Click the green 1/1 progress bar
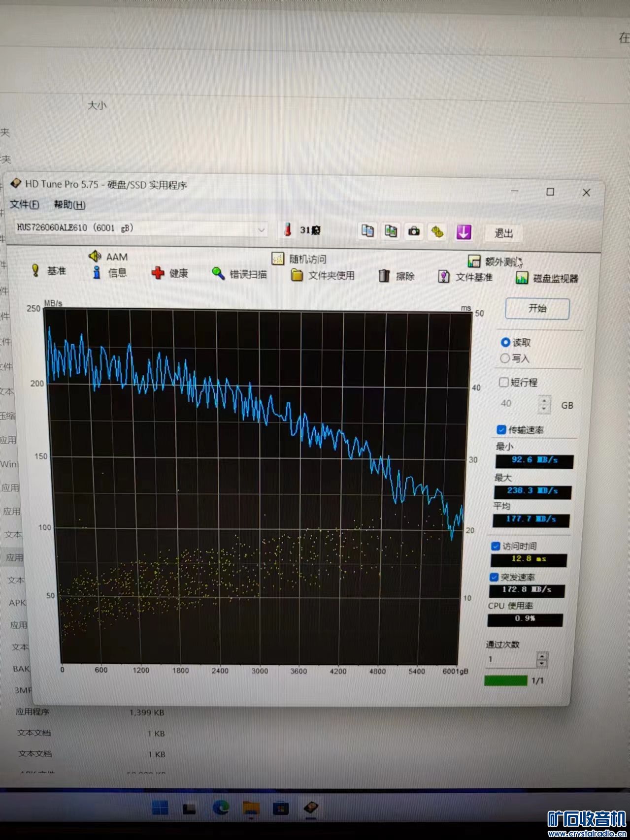The height and width of the screenshot is (840, 630). coord(506,680)
